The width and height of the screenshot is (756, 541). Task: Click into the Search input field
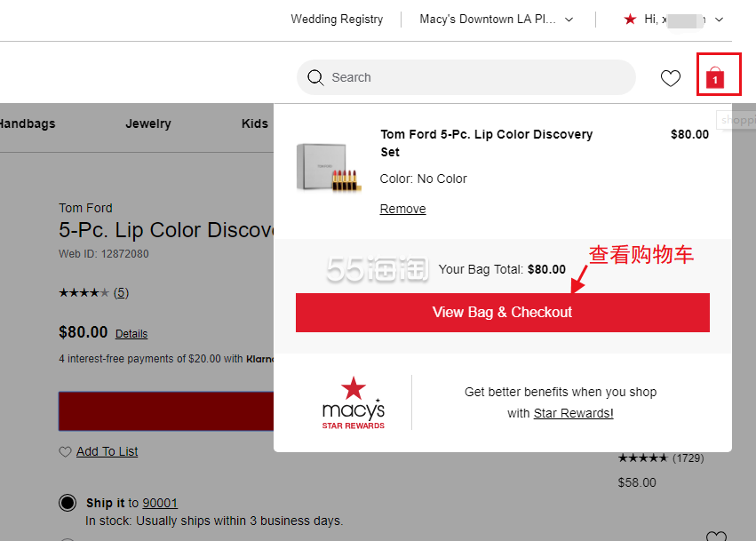480,78
